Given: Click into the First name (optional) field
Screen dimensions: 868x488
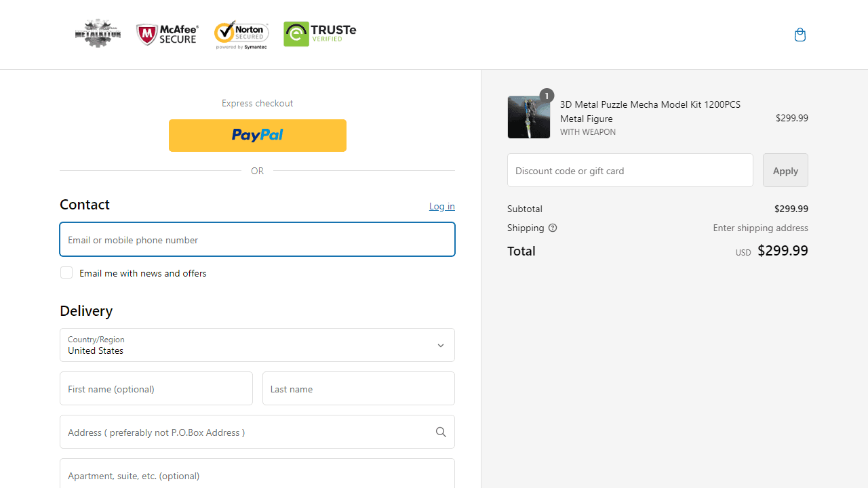Looking at the screenshot, I should coord(156,388).
